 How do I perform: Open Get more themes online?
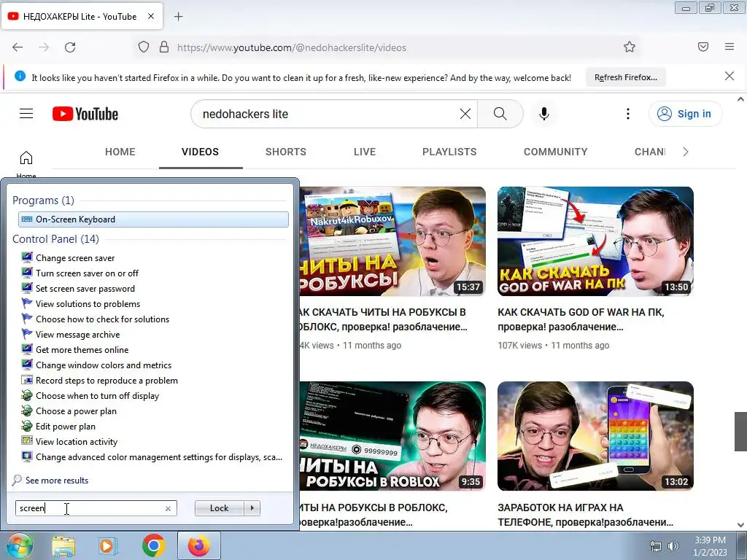coord(82,349)
